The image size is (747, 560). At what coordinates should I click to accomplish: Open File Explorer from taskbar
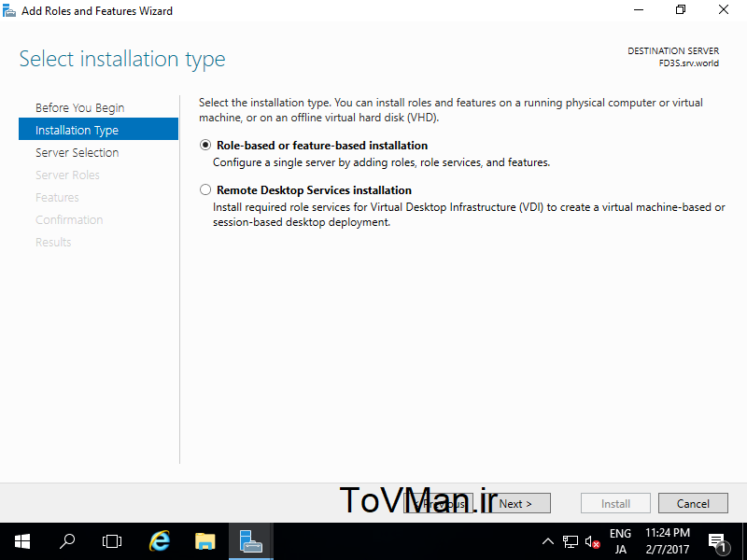(205, 541)
